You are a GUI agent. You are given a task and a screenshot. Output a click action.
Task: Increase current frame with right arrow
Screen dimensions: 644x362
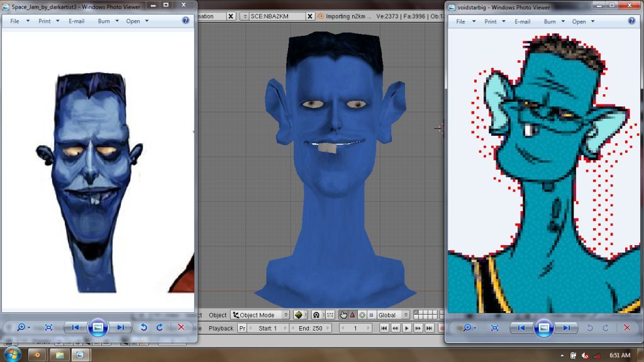point(369,328)
